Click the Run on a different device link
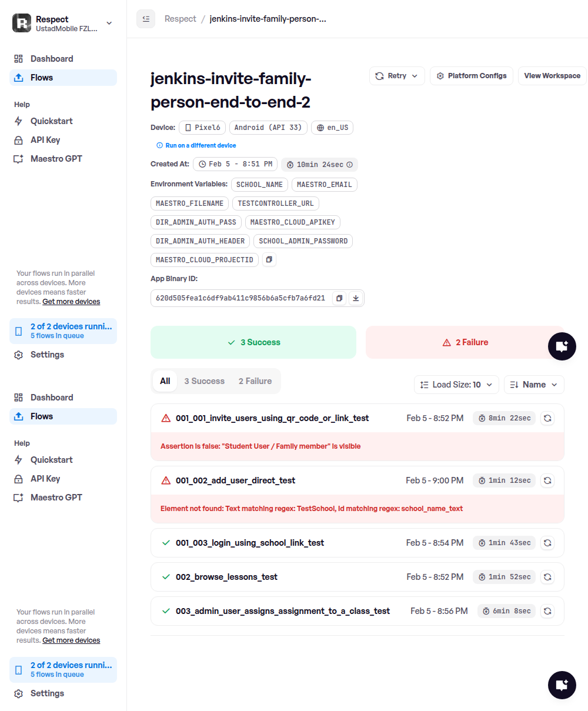 [201, 145]
